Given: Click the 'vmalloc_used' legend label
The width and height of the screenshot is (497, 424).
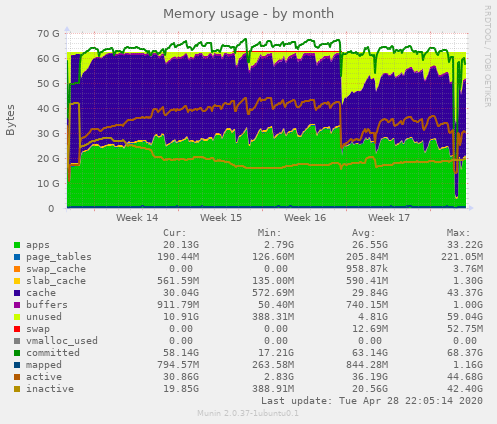Looking at the screenshot, I should [x=62, y=341].
